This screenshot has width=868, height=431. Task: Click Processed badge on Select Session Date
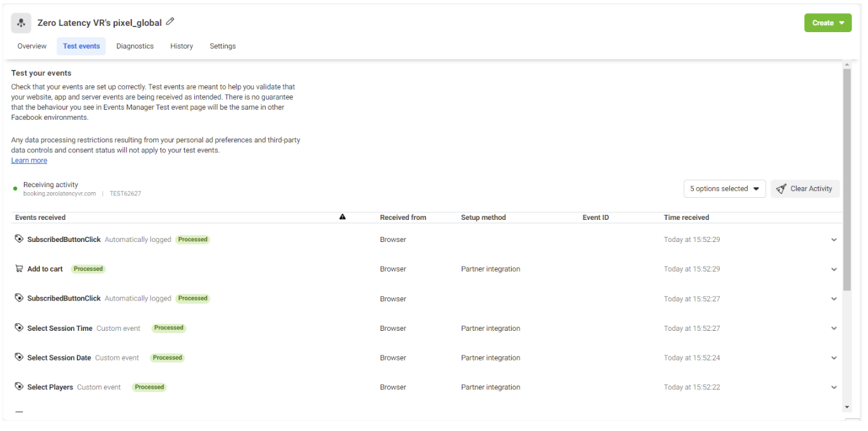pos(168,357)
